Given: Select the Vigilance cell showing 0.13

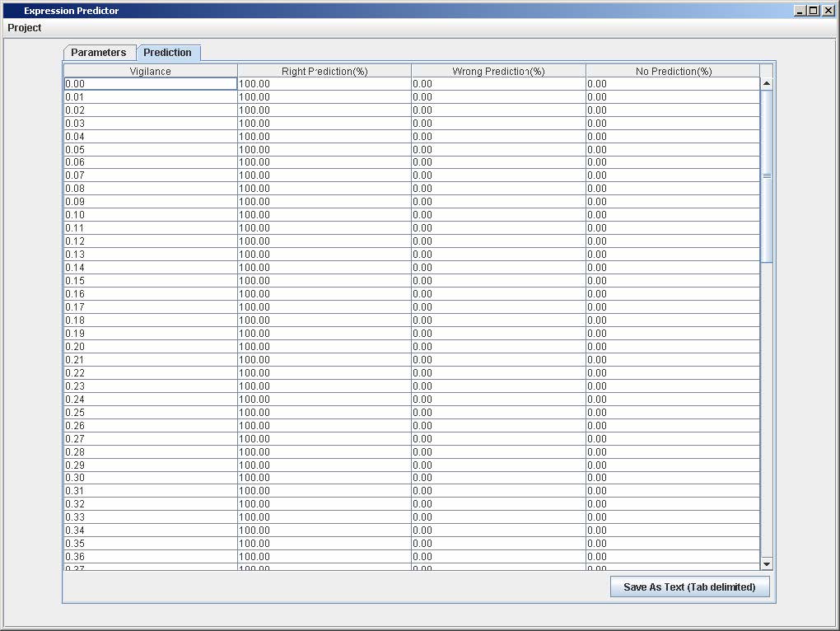Looking at the screenshot, I should pyautogui.click(x=151, y=255).
